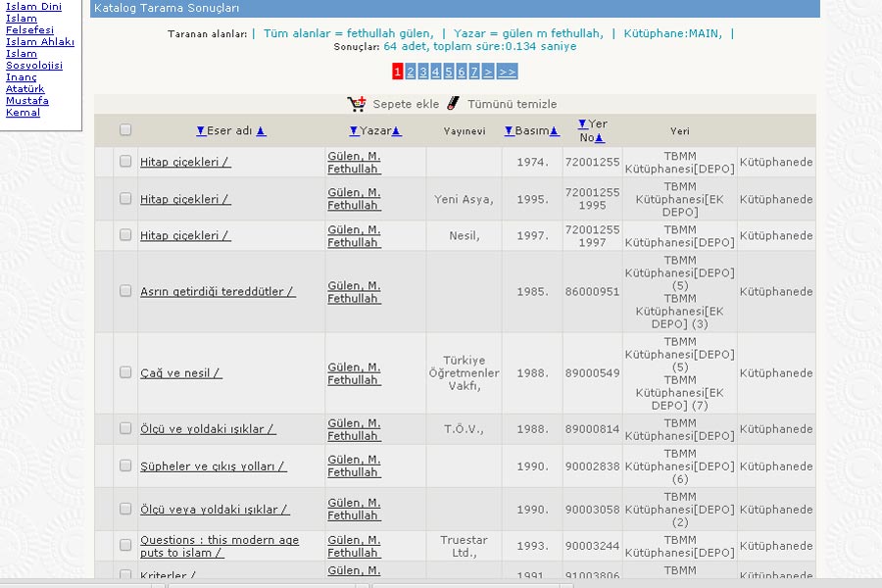This screenshot has height=588, width=882.
Task: Sort Eser adı descending with down arrow
Action: click(201, 131)
